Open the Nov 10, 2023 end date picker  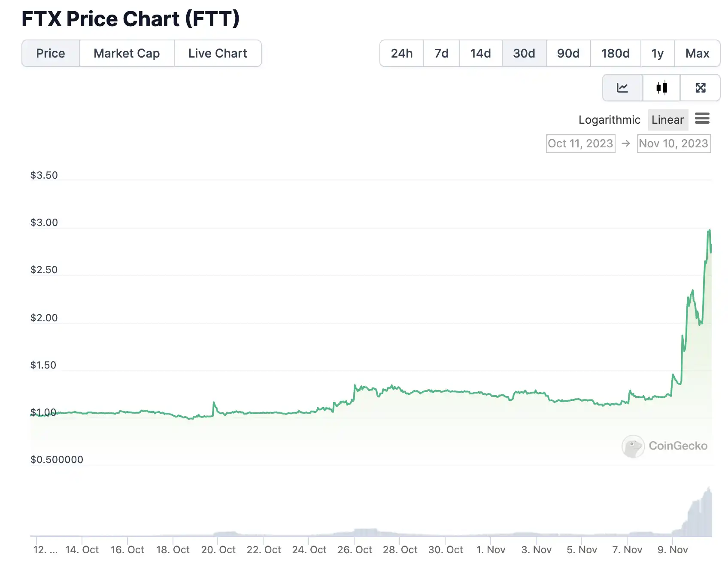[673, 143]
